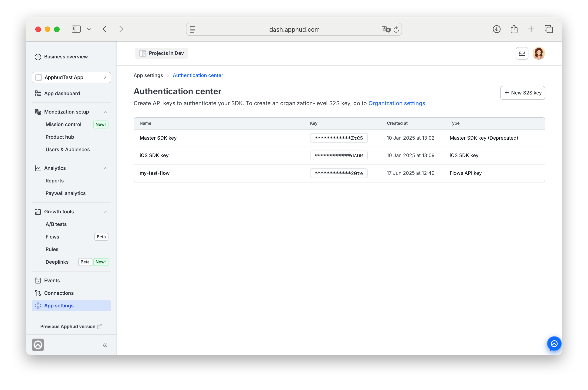Open Connections in sidebar
This screenshot has width=588, height=390.
click(x=59, y=293)
